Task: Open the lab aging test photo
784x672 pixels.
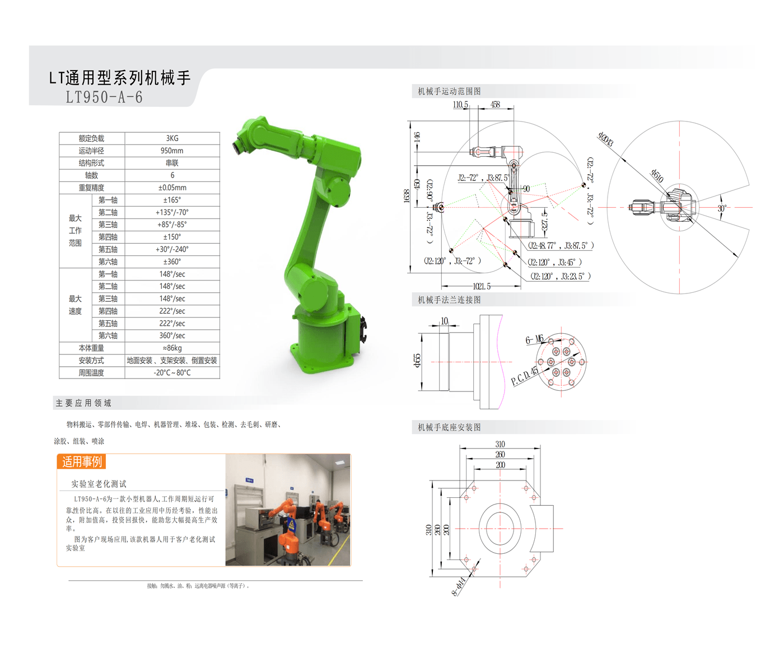Action: pyautogui.click(x=288, y=510)
